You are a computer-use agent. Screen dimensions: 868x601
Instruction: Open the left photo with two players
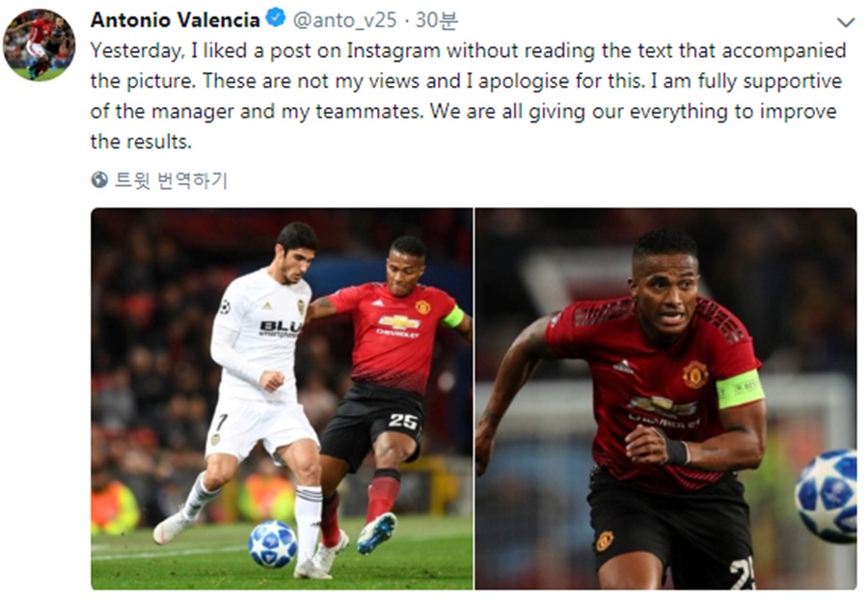[282, 398]
